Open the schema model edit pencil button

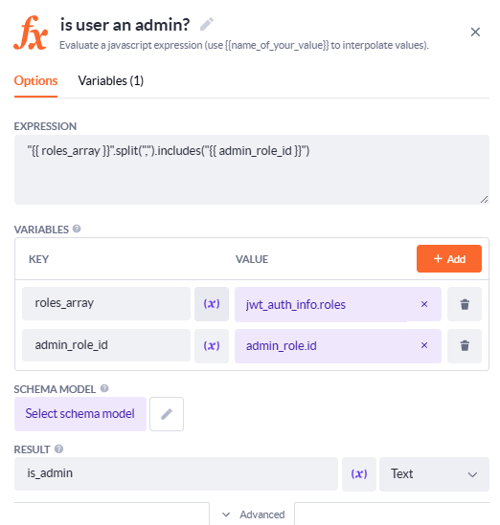(x=166, y=414)
